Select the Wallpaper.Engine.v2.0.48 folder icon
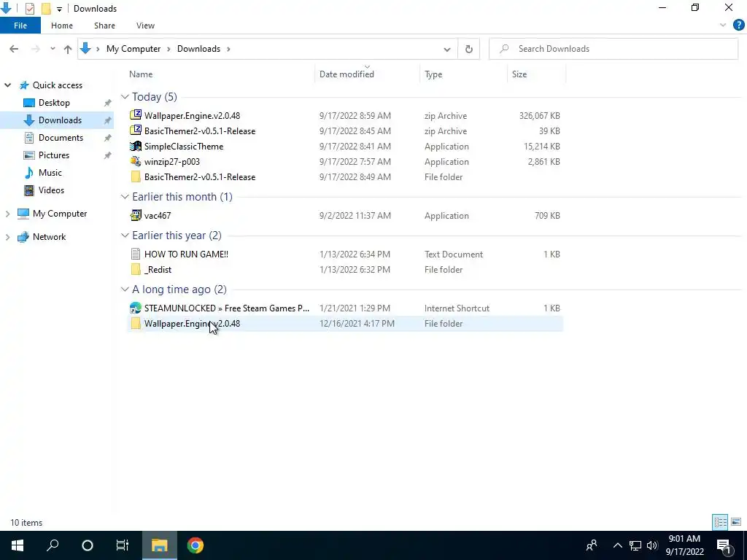The image size is (747, 560). [x=136, y=323]
